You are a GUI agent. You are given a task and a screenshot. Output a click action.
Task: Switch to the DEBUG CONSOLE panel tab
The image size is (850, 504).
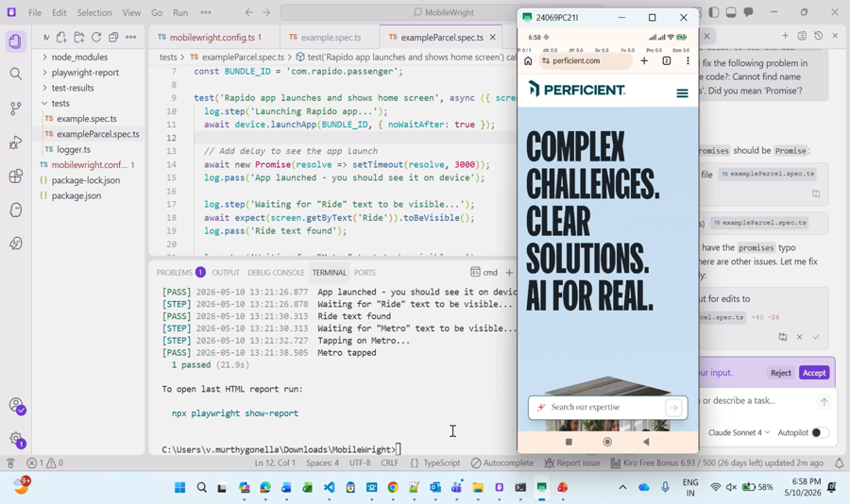[x=276, y=272]
